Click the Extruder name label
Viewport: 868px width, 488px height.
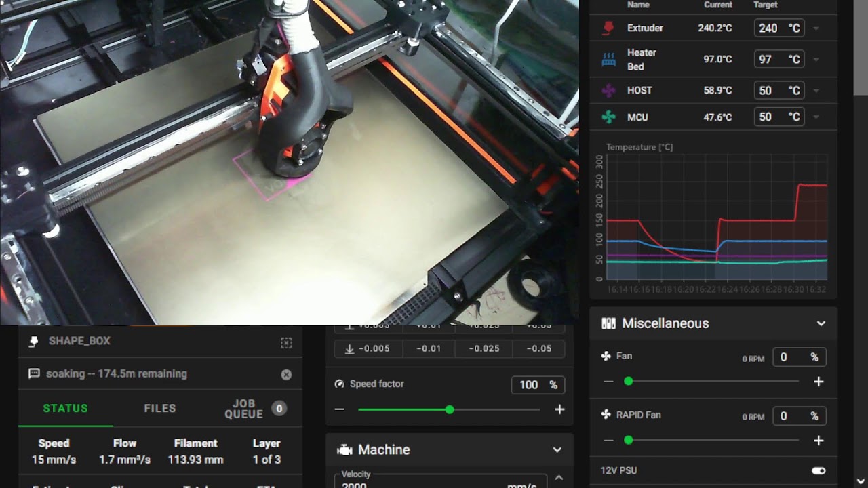pos(645,28)
